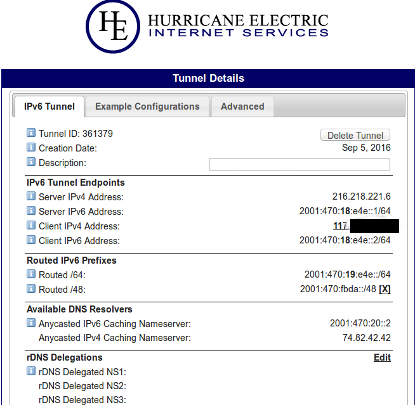Click info icon for Anycasted IPv6 Caching Nameserver
The height and width of the screenshot is (405, 415).
click(31, 323)
